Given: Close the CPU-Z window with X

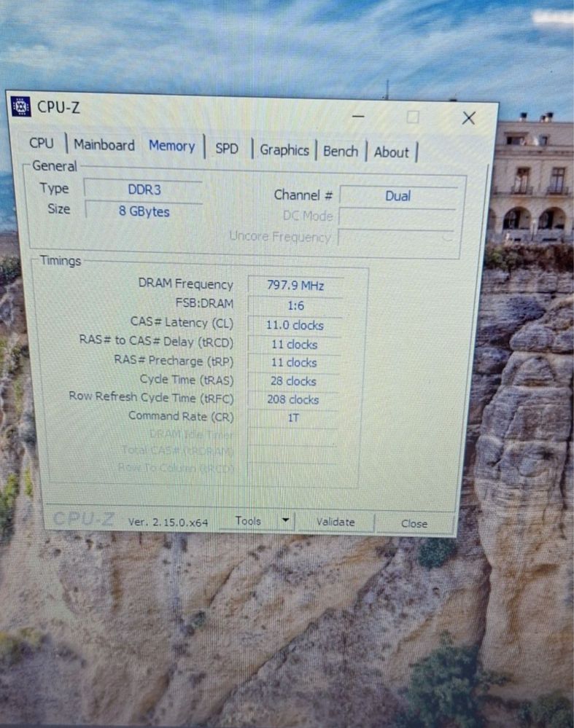Looking at the screenshot, I should tap(468, 118).
